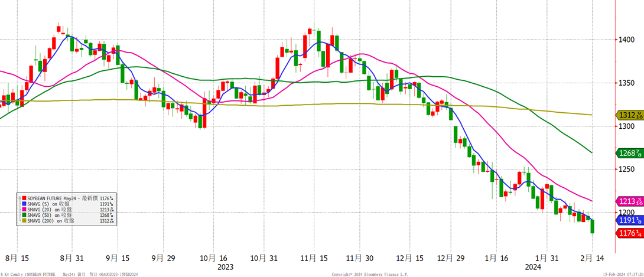Click the green 1268 price tag on axis

click(x=629, y=153)
